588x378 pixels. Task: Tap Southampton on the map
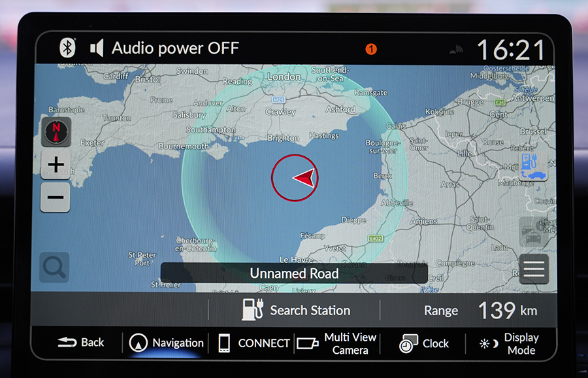coord(211,129)
